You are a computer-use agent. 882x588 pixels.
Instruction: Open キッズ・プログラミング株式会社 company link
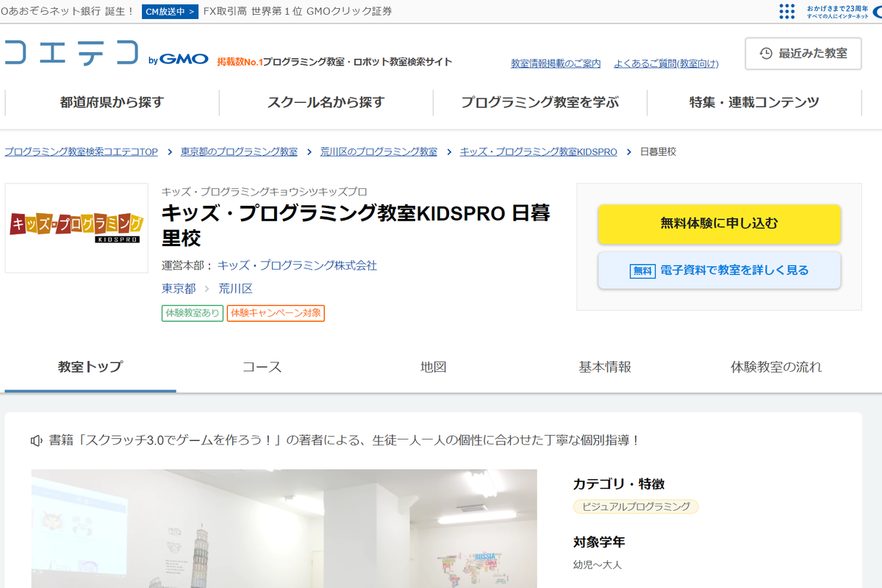pos(297,265)
